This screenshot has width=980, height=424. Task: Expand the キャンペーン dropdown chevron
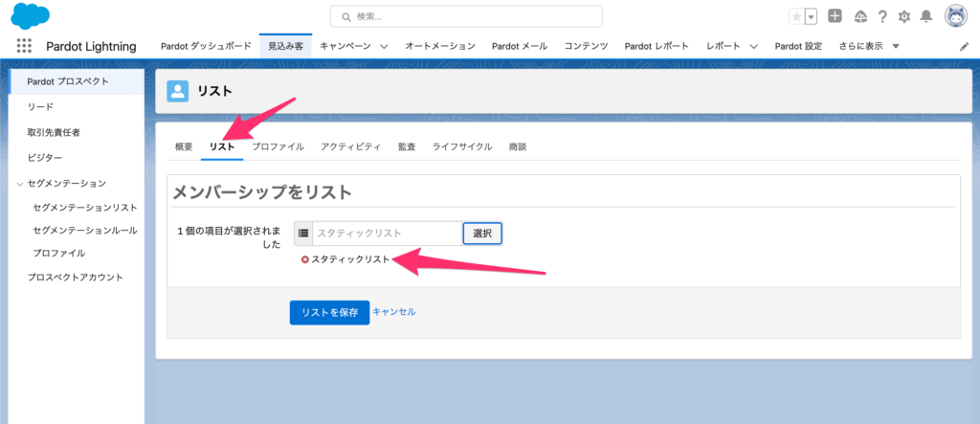point(384,46)
